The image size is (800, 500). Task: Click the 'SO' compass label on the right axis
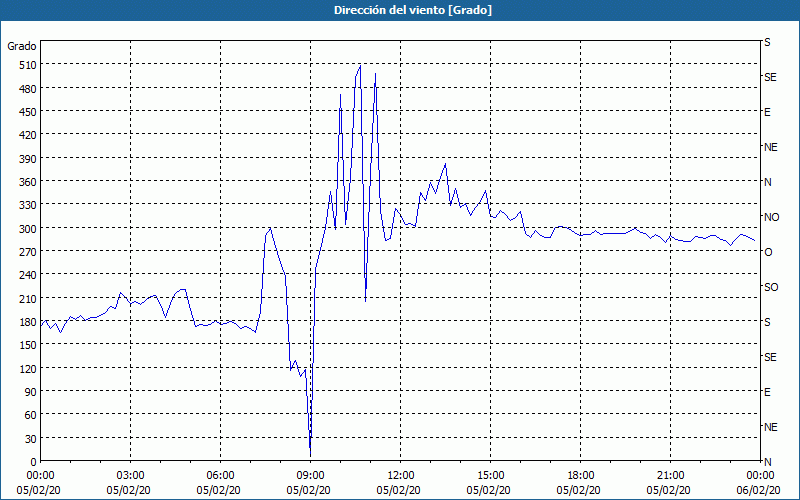click(x=771, y=287)
